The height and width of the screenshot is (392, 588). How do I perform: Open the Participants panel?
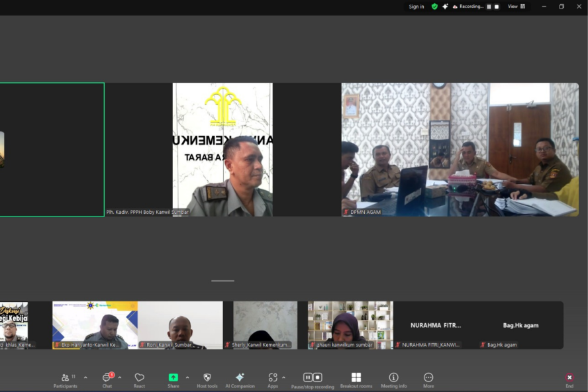65,380
